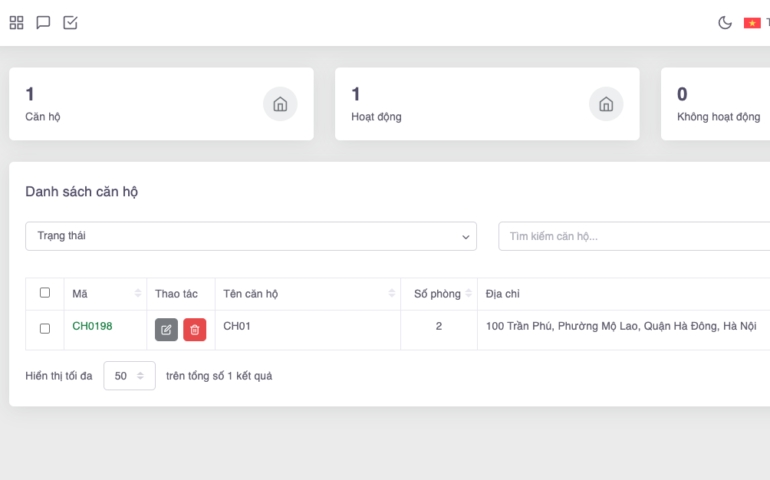Click the Không hoạt động stat card

point(717,104)
